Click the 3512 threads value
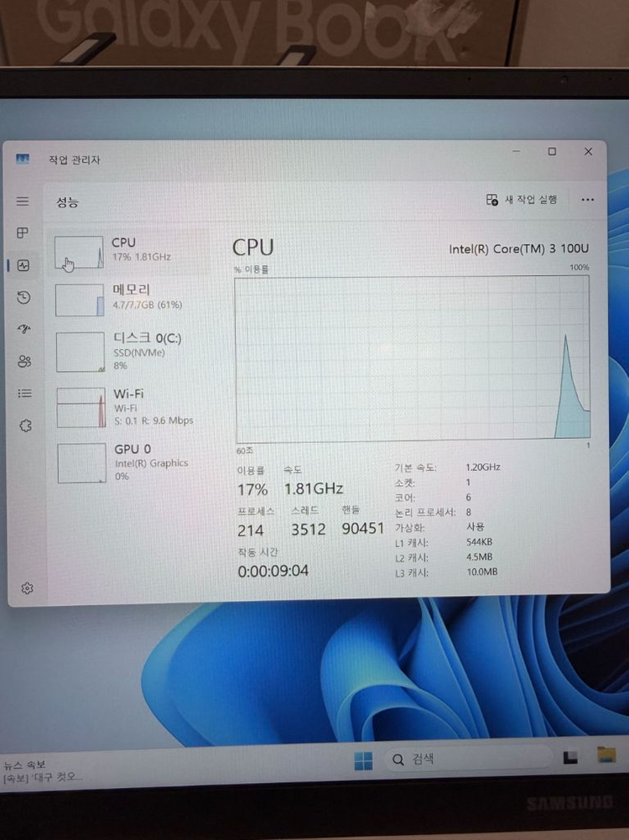Image resolution: width=629 pixels, height=840 pixels. pos(309,530)
